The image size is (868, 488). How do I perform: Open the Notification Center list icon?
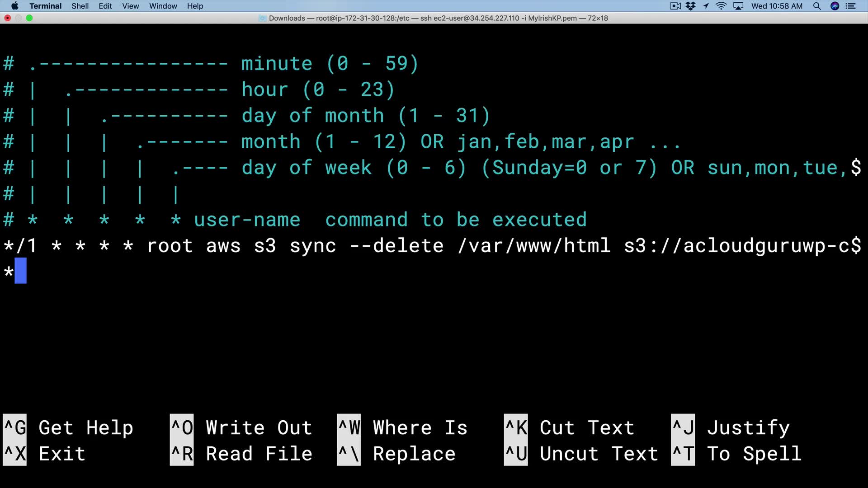click(851, 6)
